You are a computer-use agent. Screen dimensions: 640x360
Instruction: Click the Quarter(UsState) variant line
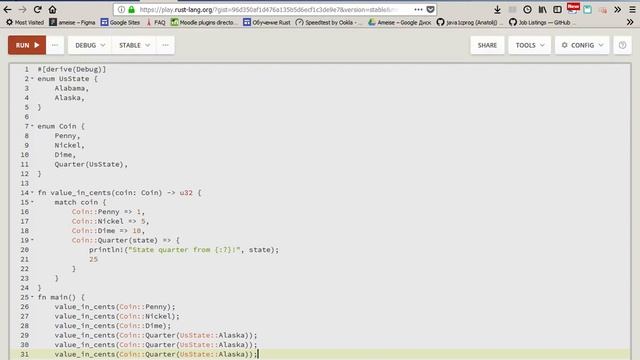point(91,164)
